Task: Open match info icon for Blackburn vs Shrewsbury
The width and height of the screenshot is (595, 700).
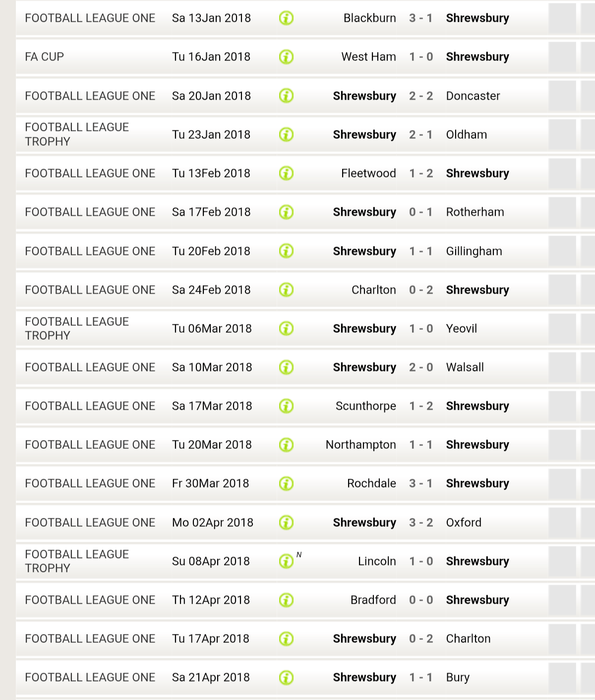Action: pyautogui.click(x=286, y=18)
